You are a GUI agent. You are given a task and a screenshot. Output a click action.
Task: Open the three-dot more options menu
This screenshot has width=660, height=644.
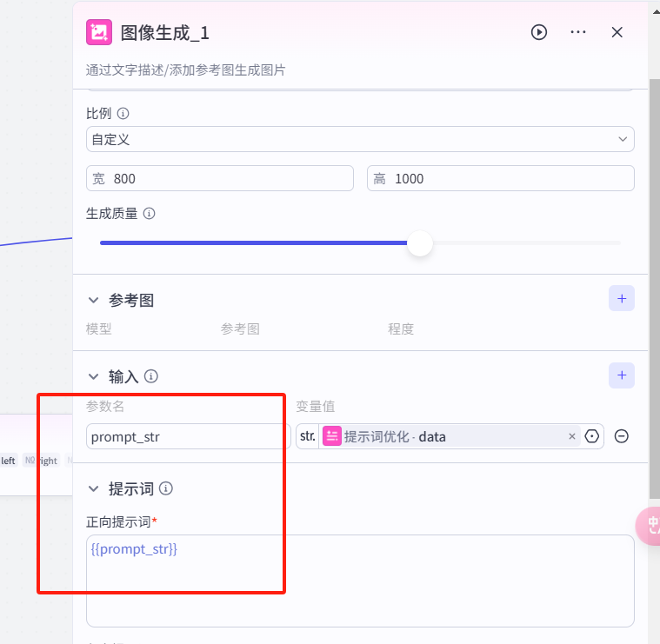click(578, 32)
